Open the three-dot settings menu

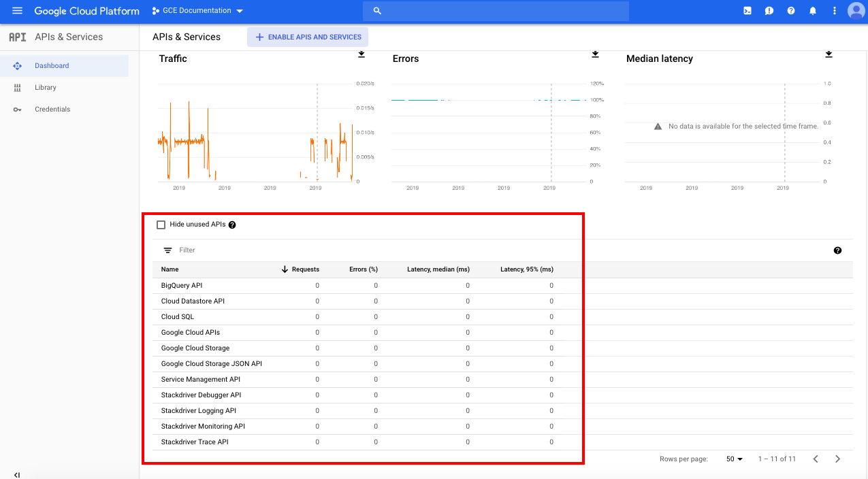[835, 11]
